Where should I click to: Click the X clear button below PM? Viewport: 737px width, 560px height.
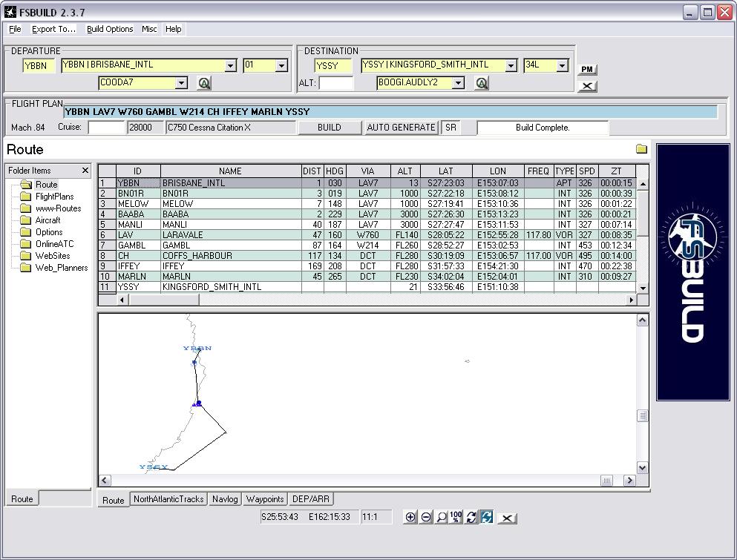point(586,86)
